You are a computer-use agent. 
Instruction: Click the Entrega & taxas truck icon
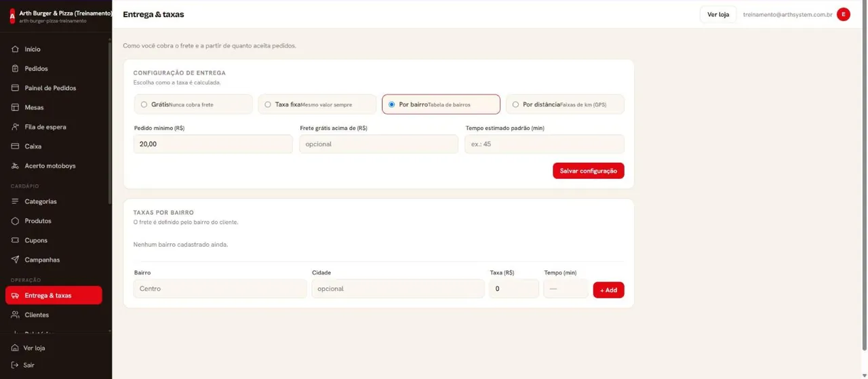pyautogui.click(x=15, y=296)
